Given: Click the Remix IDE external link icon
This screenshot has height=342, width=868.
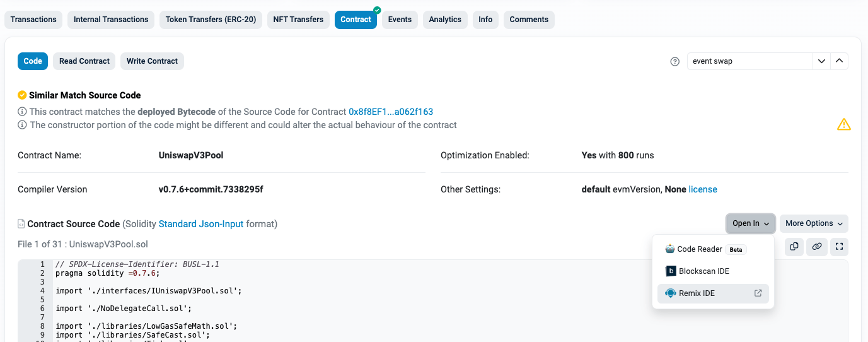Looking at the screenshot, I should (758, 293).
